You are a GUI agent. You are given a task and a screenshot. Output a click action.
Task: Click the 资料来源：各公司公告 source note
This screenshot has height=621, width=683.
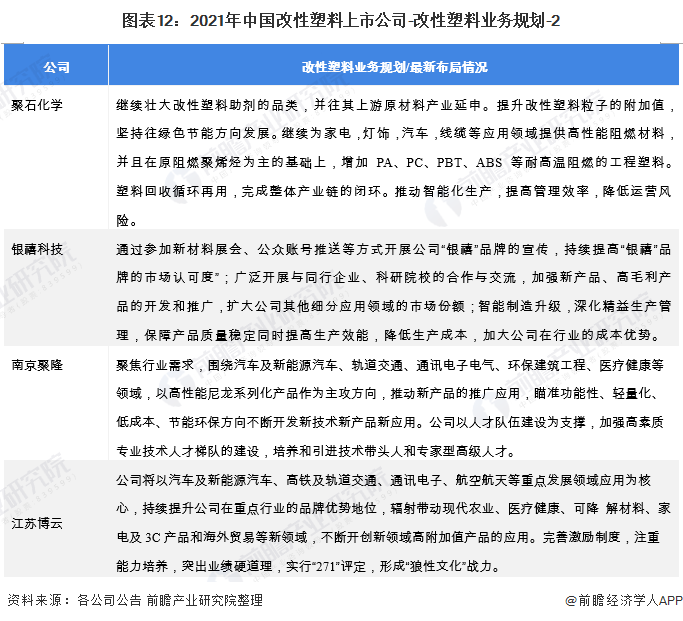pos(72,601)
